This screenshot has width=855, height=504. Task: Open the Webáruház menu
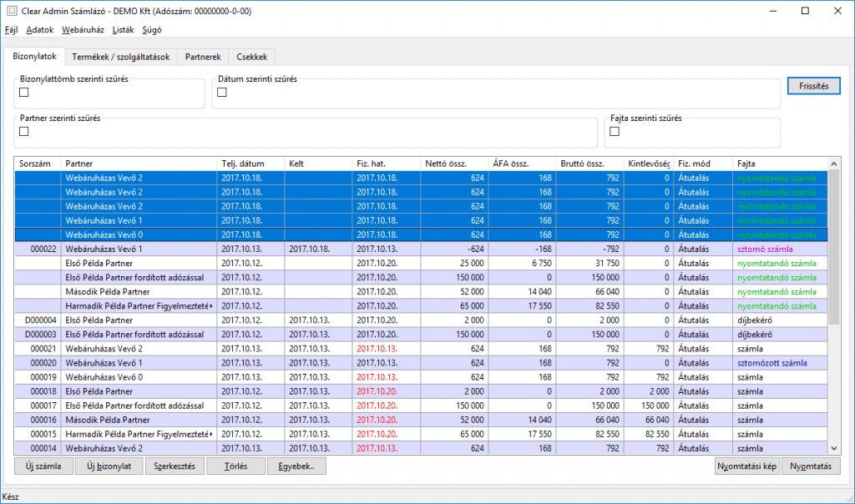click(x=83, y=30)
